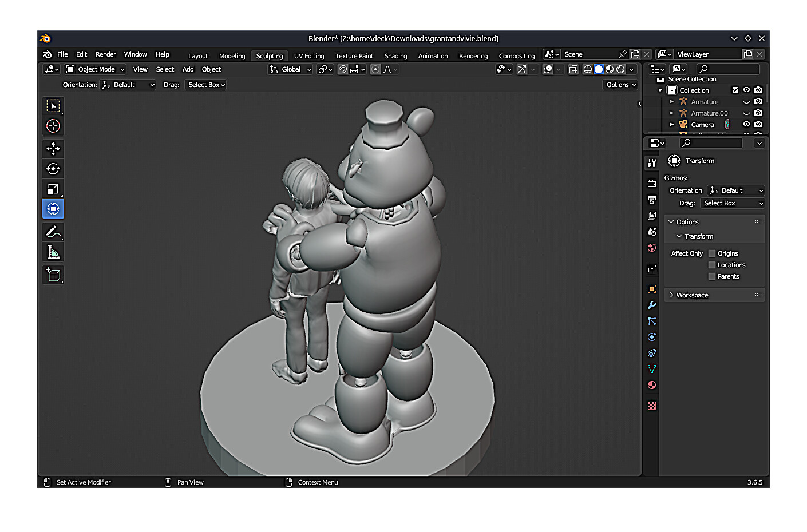
Task: Expand the Armature tree item
Action: (672, 101)
